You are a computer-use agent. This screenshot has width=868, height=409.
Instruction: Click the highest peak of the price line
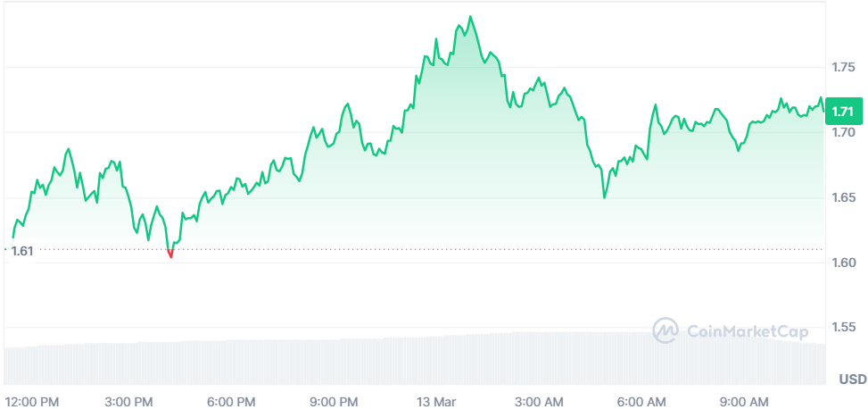click(470, 17)
